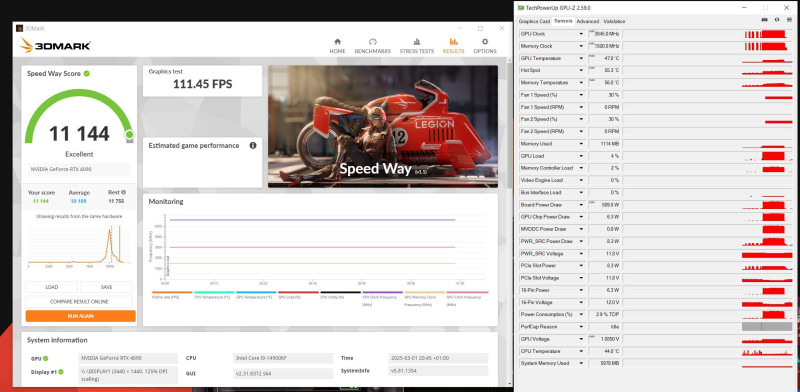Open the Options gear icon
This screenshot has height=392, width=800.
(x=485, y=42)
